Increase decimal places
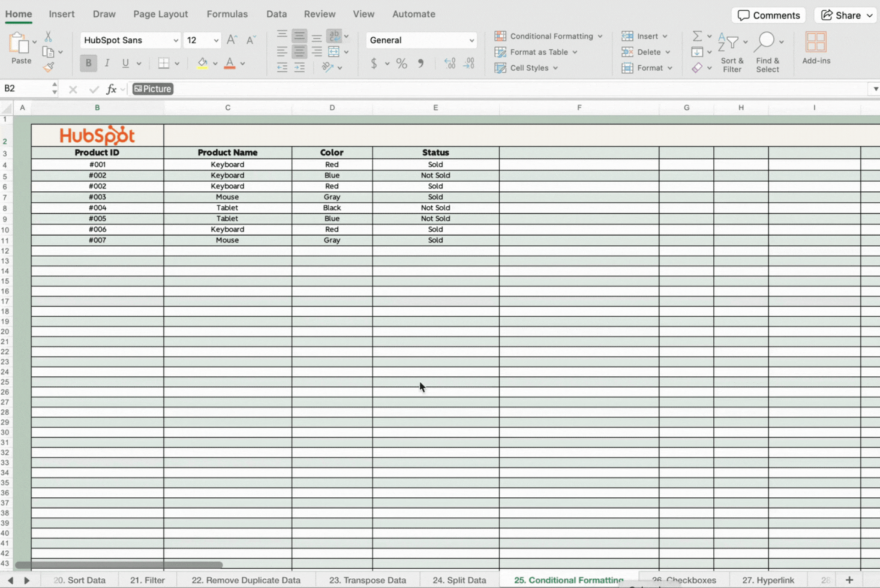Viewport: 880px width, 588px height. tap(450, 64)
